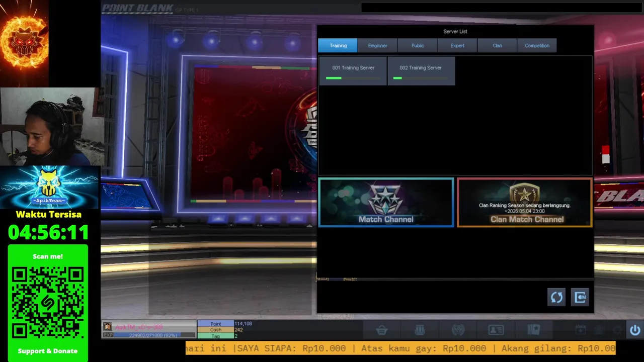Open the Match Channel banner
Image resolution: width=644 pixels, height=362 pixels.
point(386,202)
